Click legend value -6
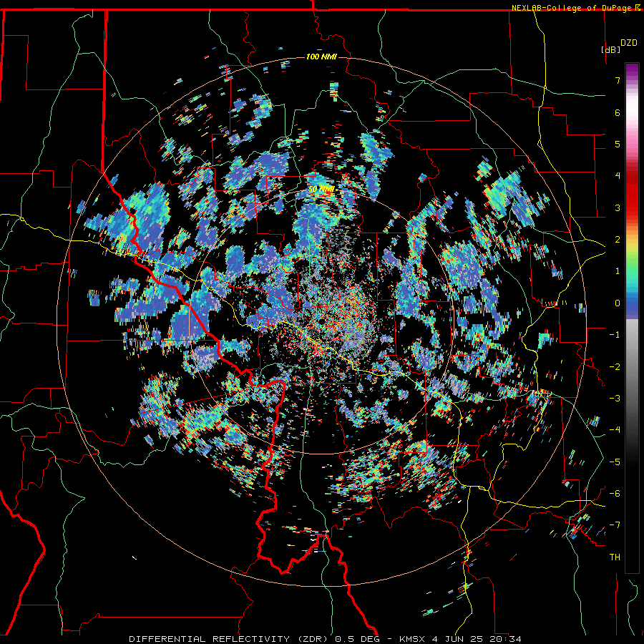The height and width of the screenshot is (644, 644). click(x=615, y=494)
